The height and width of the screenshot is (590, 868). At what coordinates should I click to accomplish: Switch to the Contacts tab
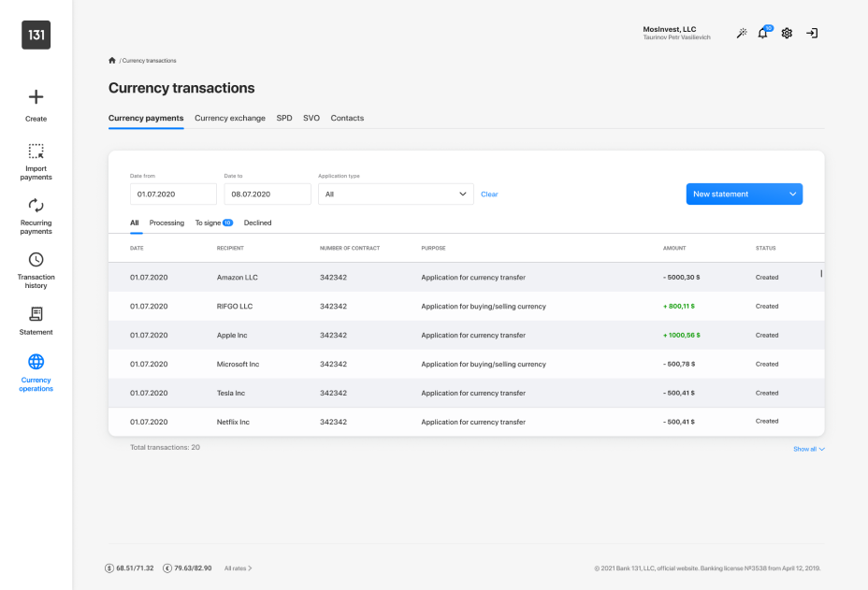tap(347, 118)
